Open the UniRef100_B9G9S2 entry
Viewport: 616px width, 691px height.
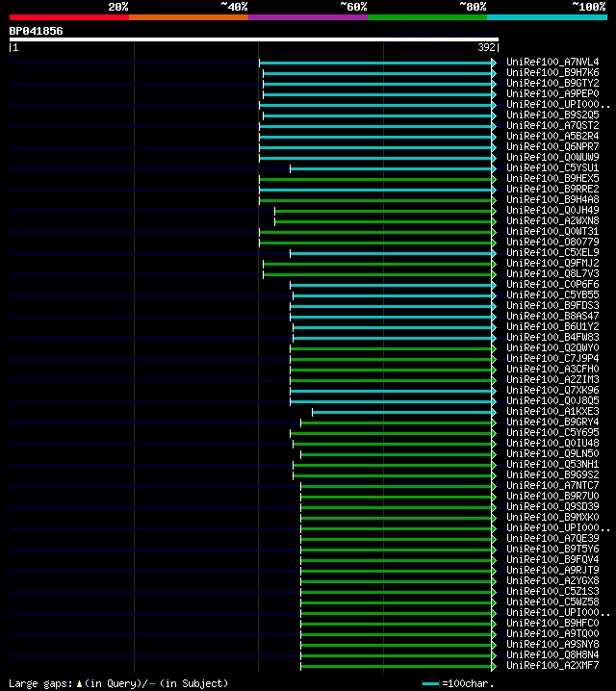click(552, 474)
